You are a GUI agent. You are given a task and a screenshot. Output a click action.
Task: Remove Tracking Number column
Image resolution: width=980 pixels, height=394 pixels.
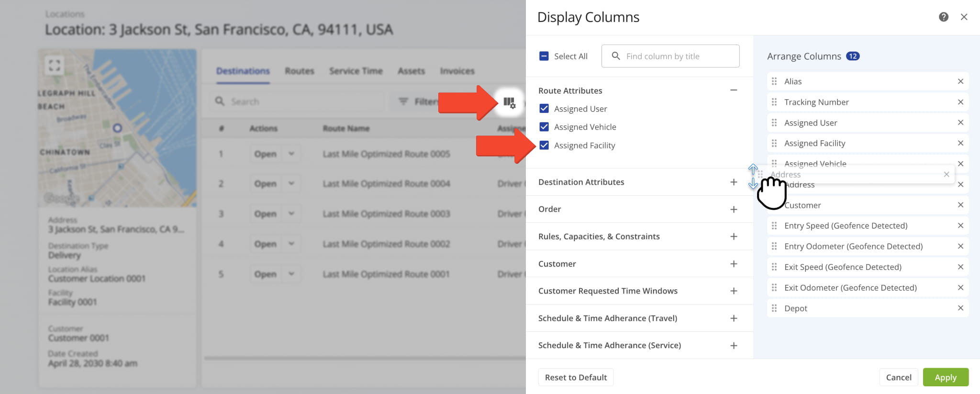coord(960,102)
